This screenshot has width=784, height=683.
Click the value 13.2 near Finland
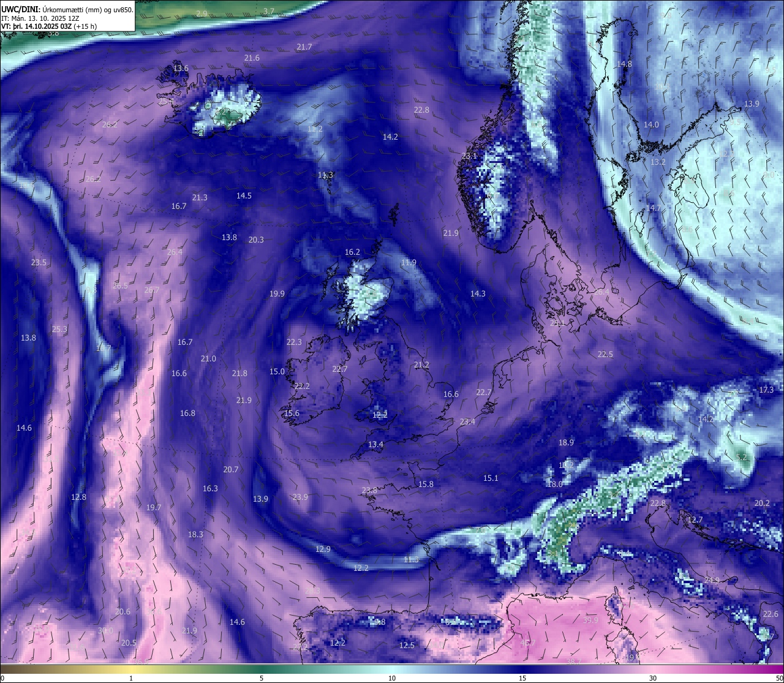(658, 162)
